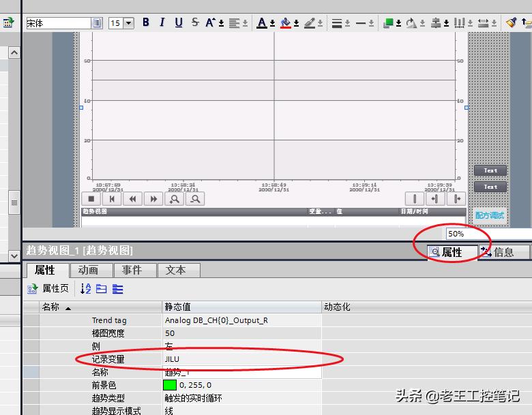Viewport: 532px width, 415px height.
Task: Select the JILU value of 记录变量
Action: tap(242, 359)
